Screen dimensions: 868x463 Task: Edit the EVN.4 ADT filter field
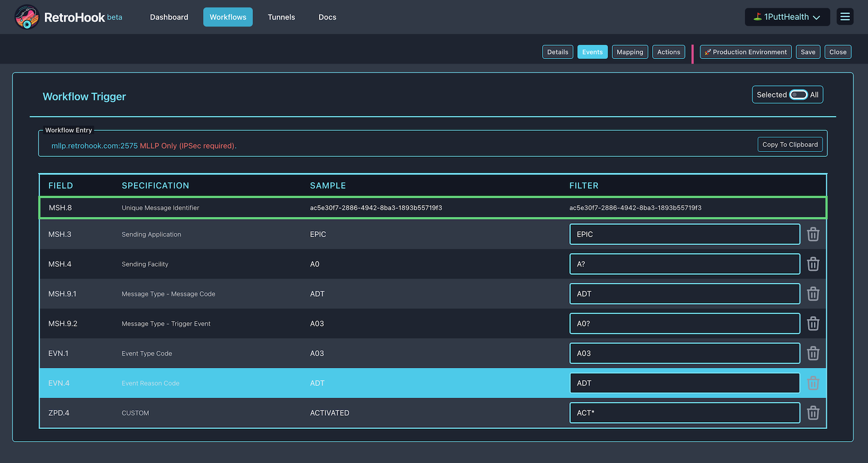(685, 383)
